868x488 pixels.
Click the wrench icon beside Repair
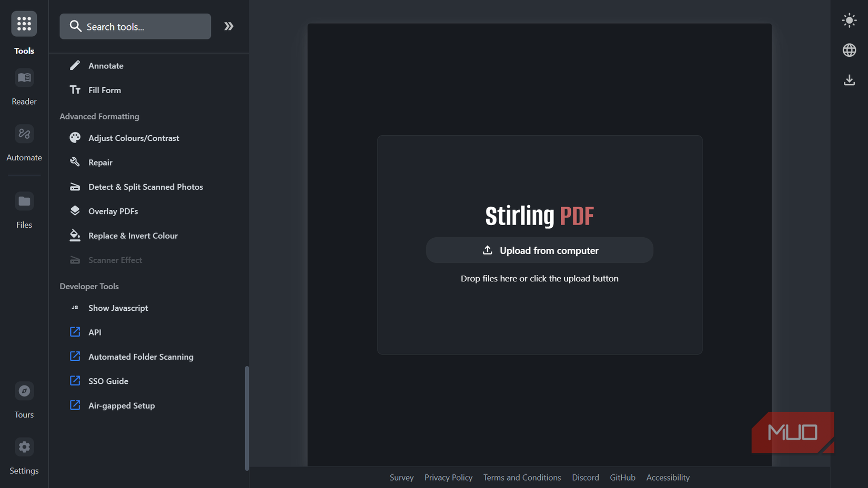75,162
